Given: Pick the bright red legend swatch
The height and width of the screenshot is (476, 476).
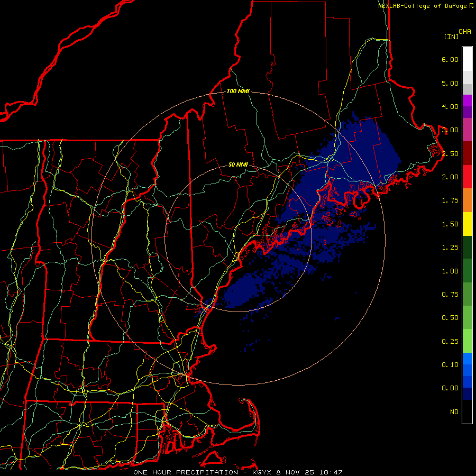Looking at the screenshot, I should tap(467, 177).
